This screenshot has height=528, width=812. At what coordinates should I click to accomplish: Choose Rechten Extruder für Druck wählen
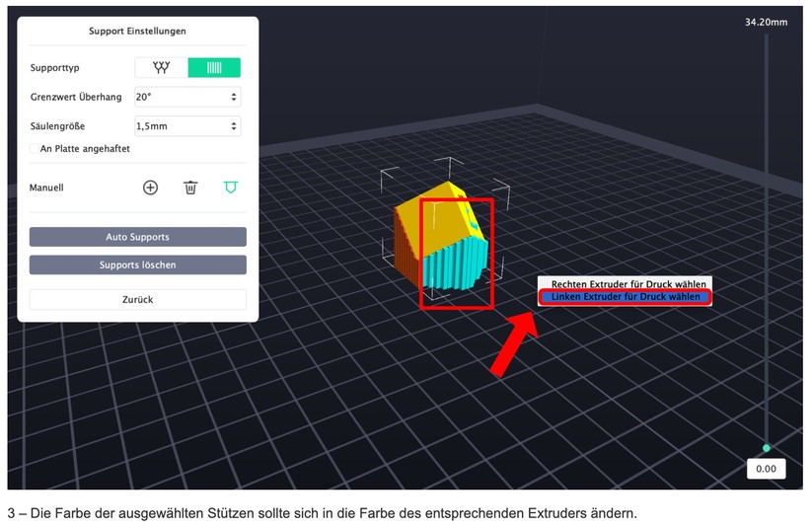(627, 284)
